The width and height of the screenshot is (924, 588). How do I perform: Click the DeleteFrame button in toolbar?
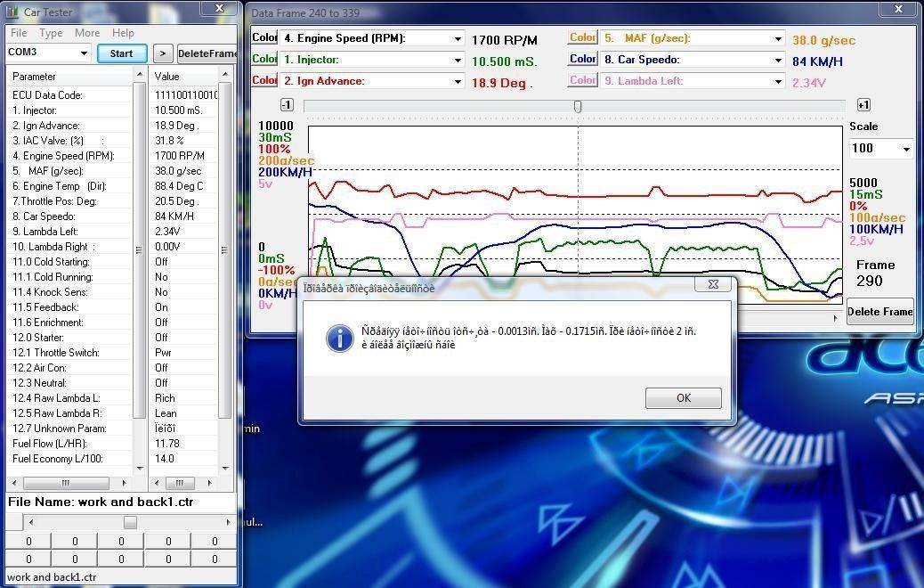(207, 53)
